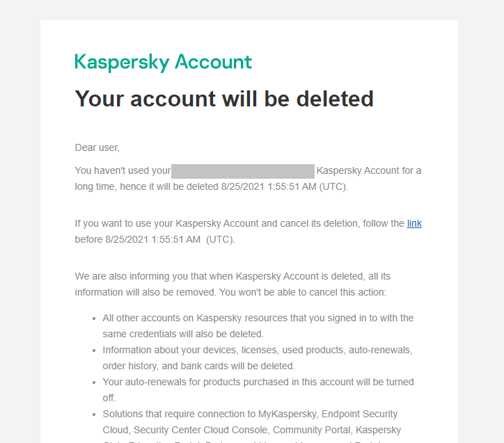
Task: Click the "before 8/25/2021 1:55:51 AM (UTC)" line
Action: (x=155, y=239)
